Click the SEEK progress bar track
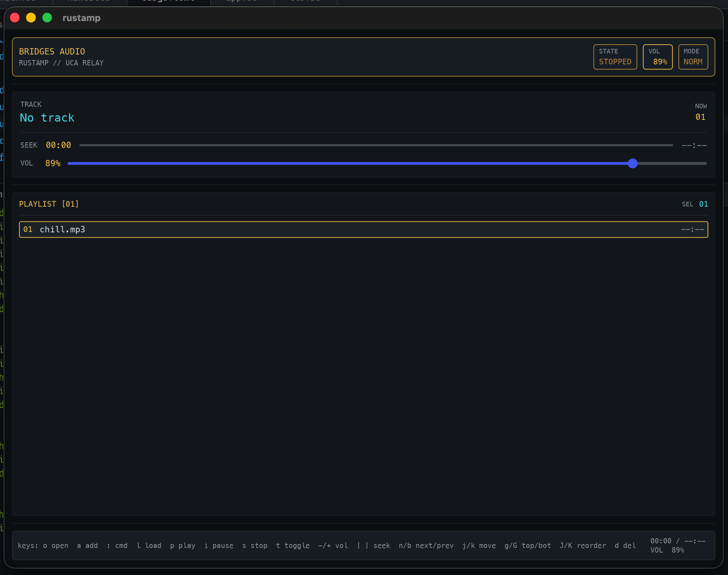The height and width of the screenshot is (575, 728). [376, 145]
